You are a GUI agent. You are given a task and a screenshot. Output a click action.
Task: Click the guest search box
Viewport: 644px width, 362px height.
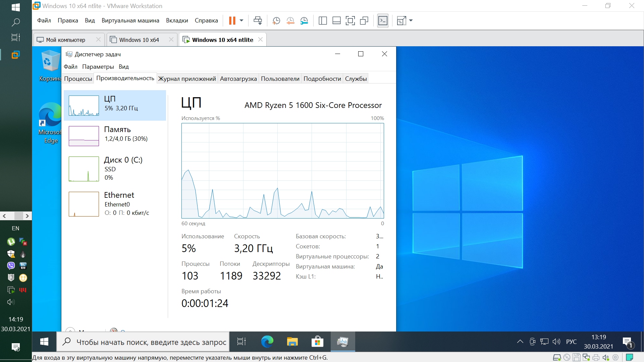[151, 342]
